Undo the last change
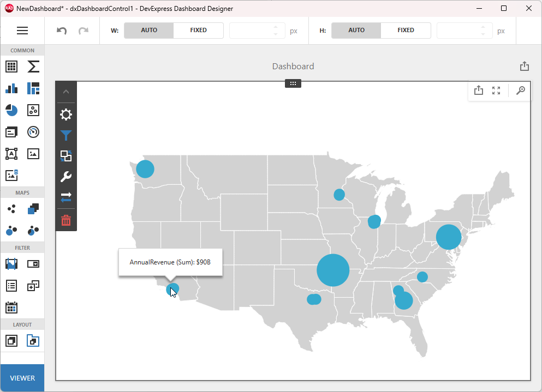Screen dimensions: 542x392 (61, 31)
